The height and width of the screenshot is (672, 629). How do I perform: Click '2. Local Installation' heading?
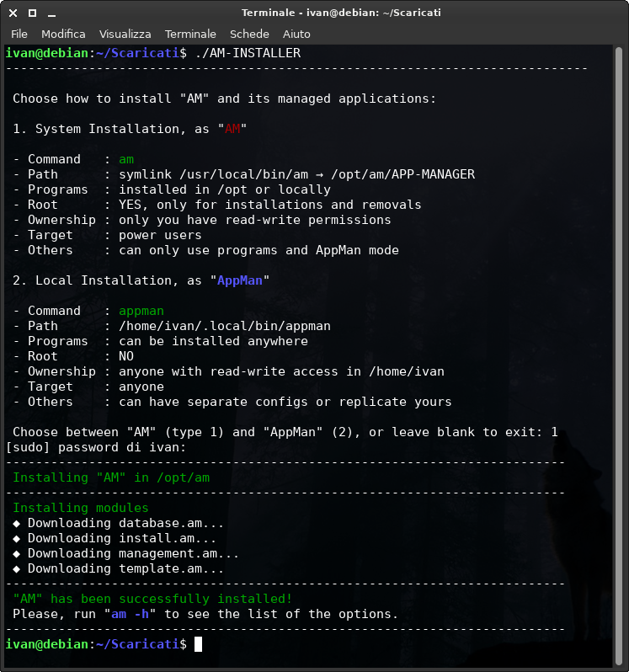click(141, 280)
